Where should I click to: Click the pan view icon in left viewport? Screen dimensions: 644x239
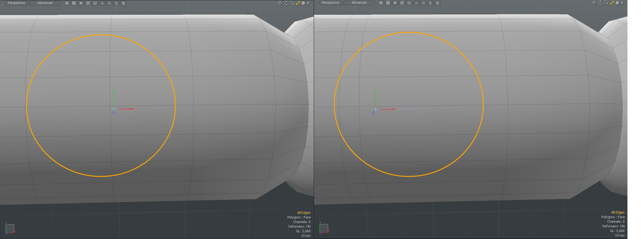coord(280,3)
